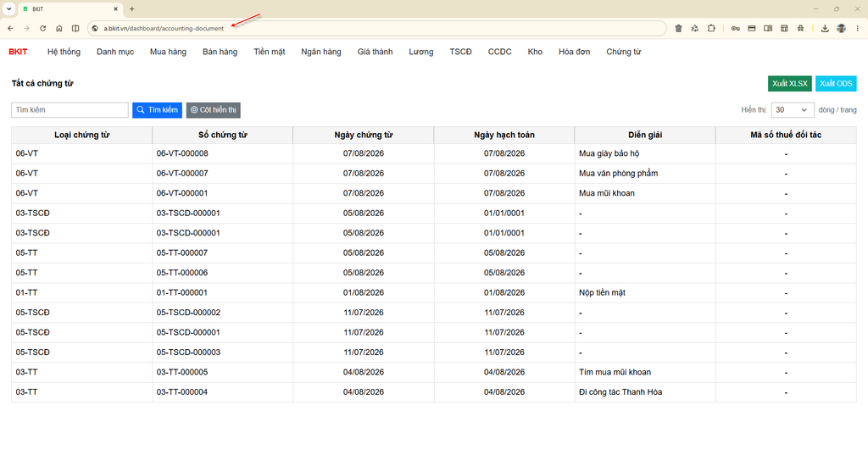
Task: Open the Danh mục menu
Action: pyautogui.click(x=115, y=52)
